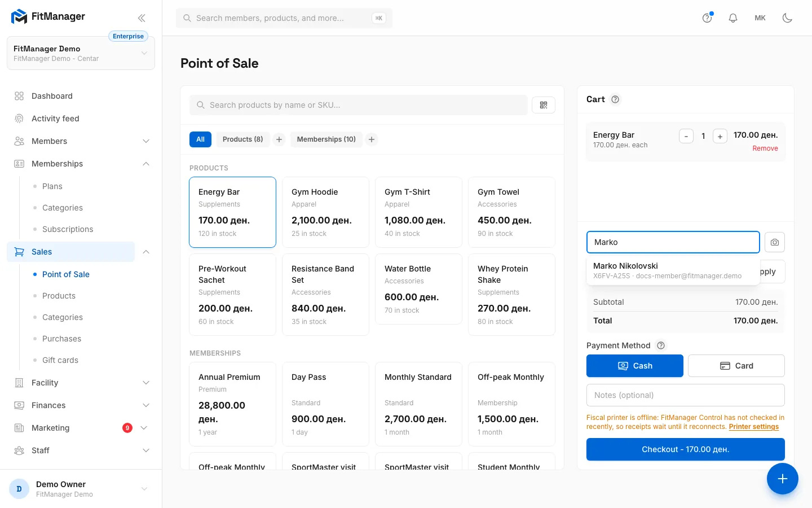Image resolution: width=812 pixels, height=508 pixels.
Task: Select the Cash payment method
Action: pyautogui.click(x=635, y=366)
